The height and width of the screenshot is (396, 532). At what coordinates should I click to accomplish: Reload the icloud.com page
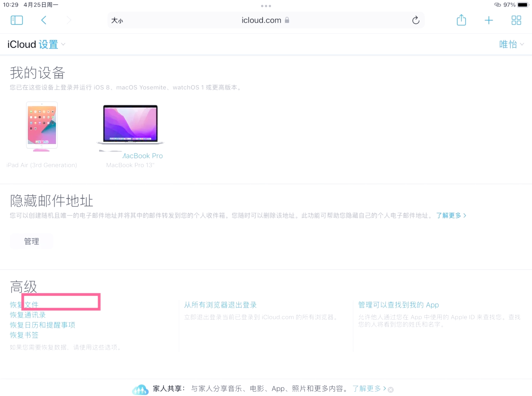(416, 20)
